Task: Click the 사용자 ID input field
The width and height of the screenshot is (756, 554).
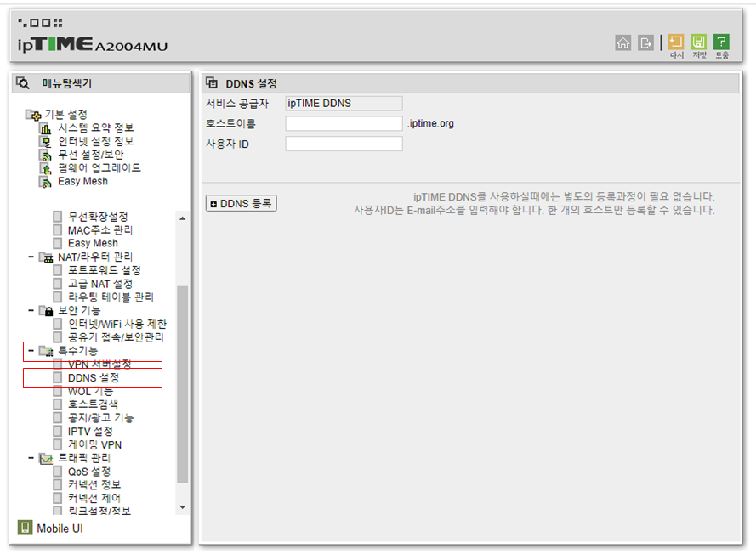Action: point(344,144)
